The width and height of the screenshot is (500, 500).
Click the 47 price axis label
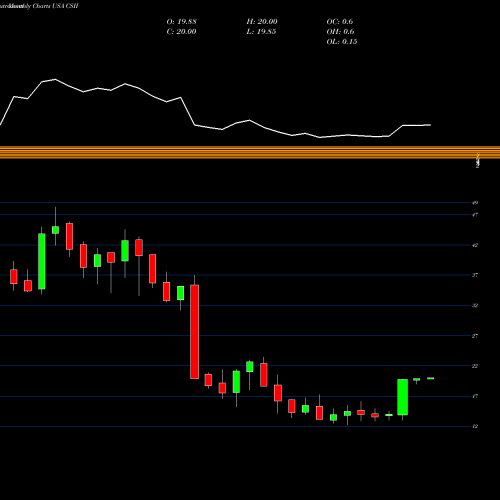pos(475,215)
